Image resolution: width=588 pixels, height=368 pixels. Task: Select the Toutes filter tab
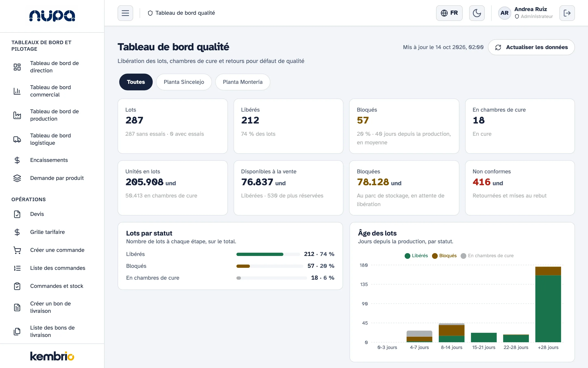(136, 82)
